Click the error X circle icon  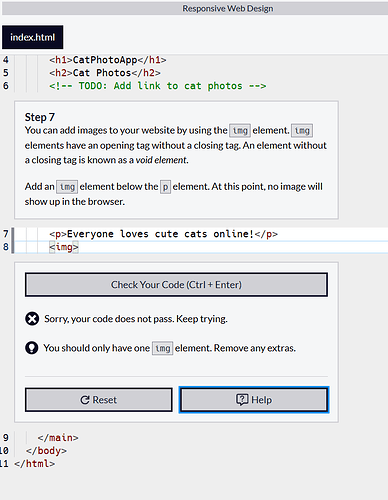click(x=32, y=319)
